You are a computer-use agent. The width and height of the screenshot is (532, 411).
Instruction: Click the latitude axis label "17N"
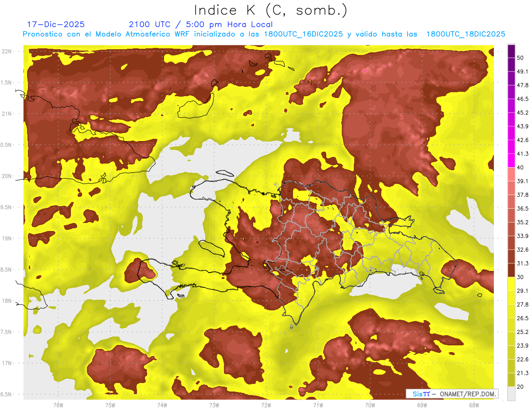tap(7, 363)
